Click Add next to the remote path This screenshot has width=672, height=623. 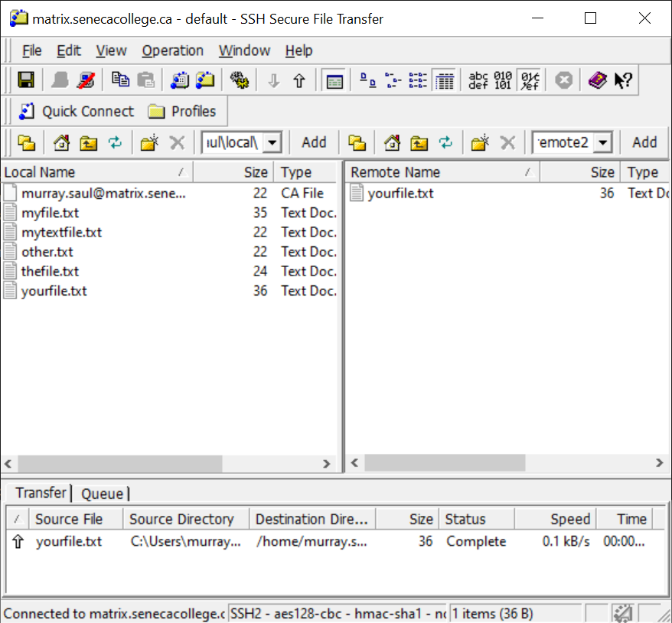pos(644,142)
